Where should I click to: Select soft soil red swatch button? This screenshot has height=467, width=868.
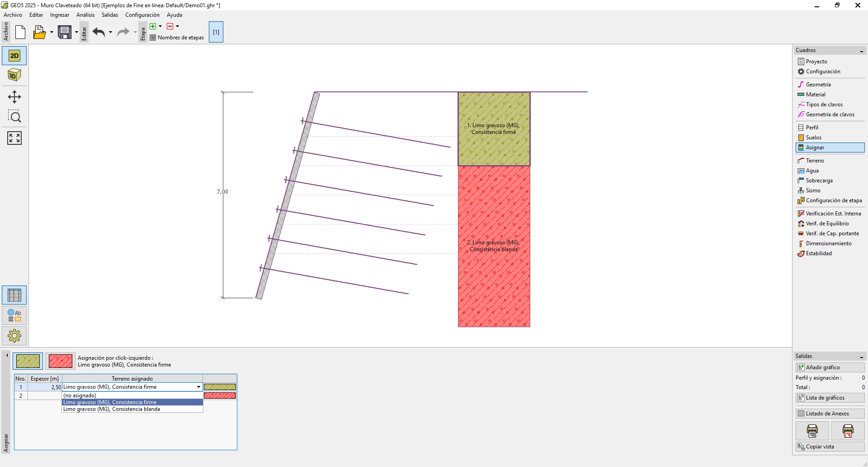click(61, 361)
